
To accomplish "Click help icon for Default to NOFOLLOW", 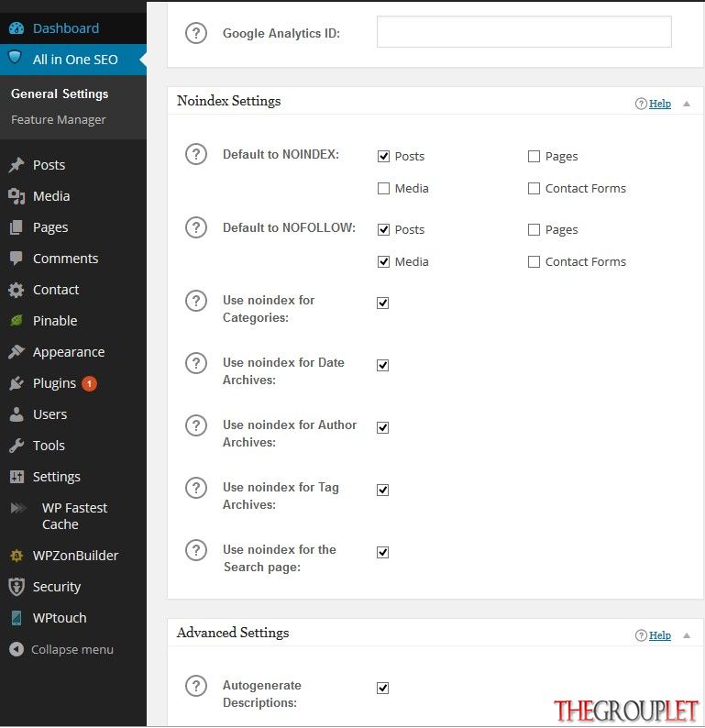I will (196, 227).
